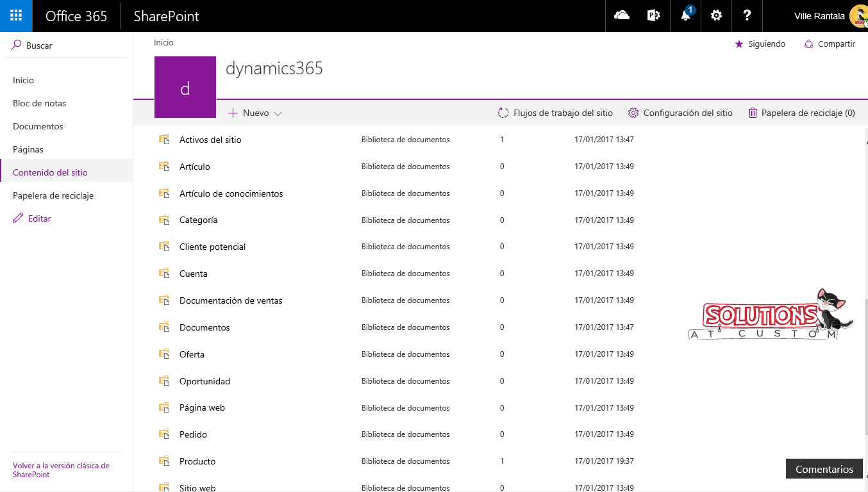Click the 17/01/2017 19:37 date for Producto
The width and height of the screenshot is (868, 492).
[x=604, y=461]
